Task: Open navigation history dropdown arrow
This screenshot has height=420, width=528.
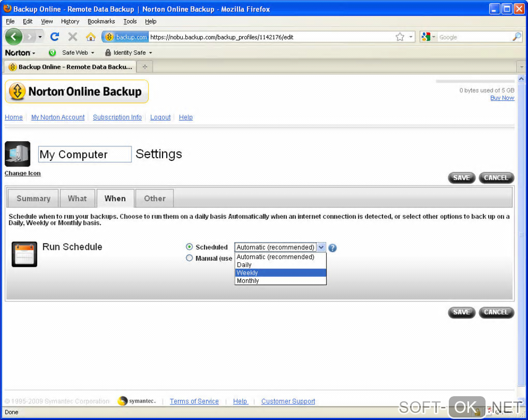Action: (40, 37)
